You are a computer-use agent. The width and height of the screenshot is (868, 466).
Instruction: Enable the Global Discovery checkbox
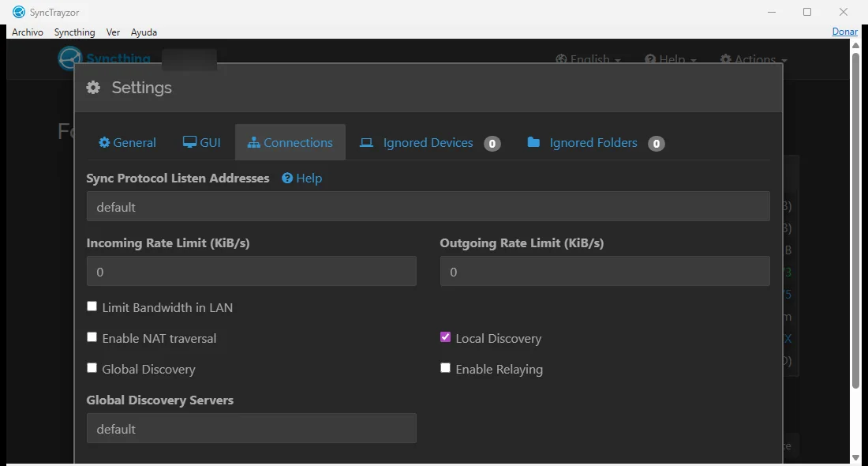pos(92,368)
